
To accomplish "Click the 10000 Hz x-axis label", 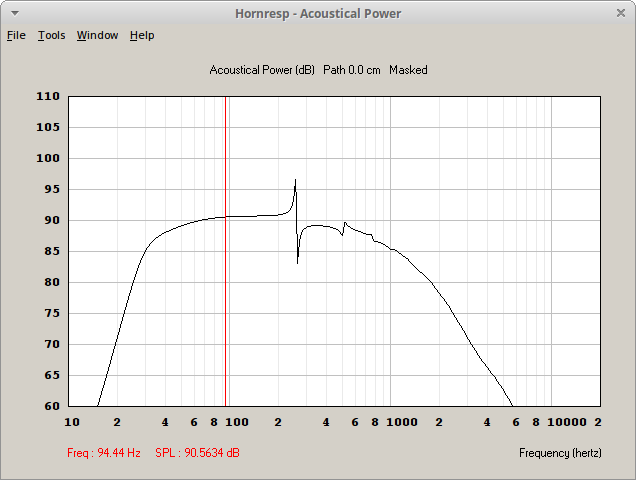I will tap(567, 422).
